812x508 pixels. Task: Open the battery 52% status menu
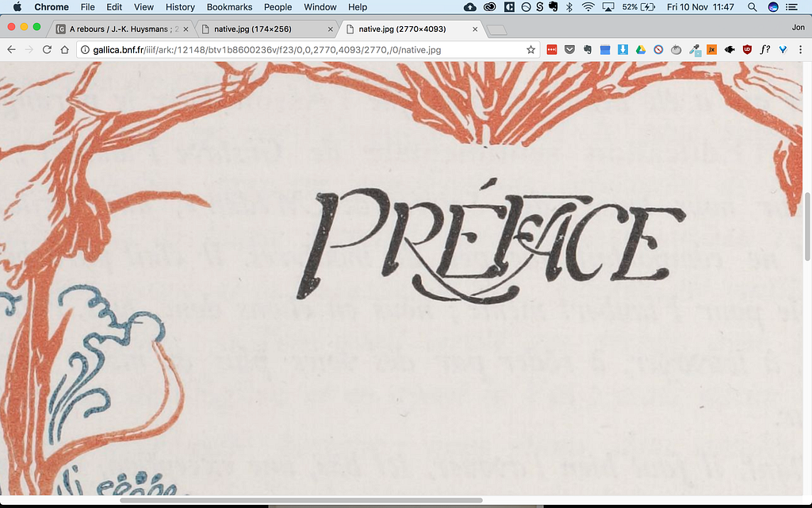point(638,6)
